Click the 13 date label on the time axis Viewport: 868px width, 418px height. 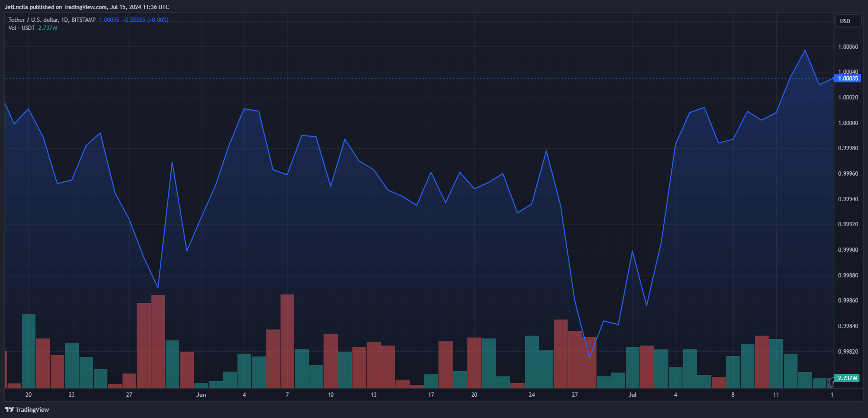tap(374, 395)
